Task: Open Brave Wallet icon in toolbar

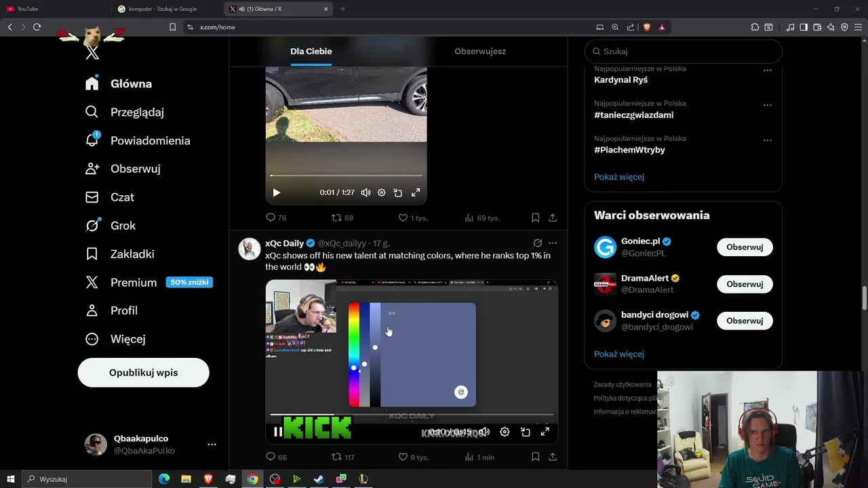Action: point(817,27)
